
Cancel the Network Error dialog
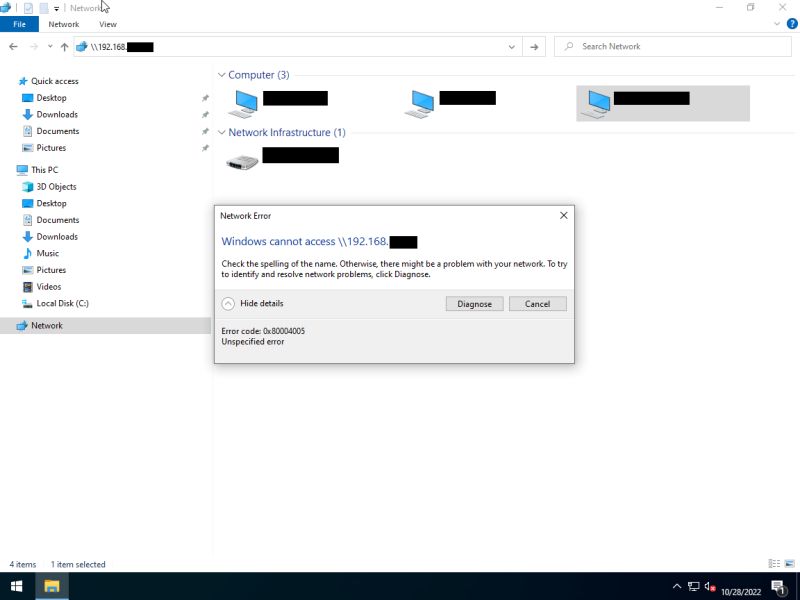click(537, 303)
